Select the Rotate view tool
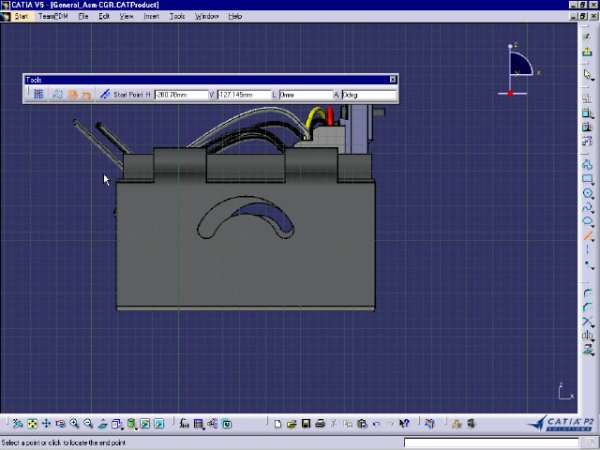The image size is (600, 450). (60, 424)
